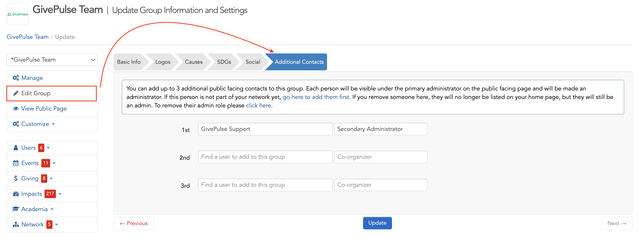Screen dimensions: 644x237
Task: Expand the Network menu caret
Action: click(x=56, y=225)
